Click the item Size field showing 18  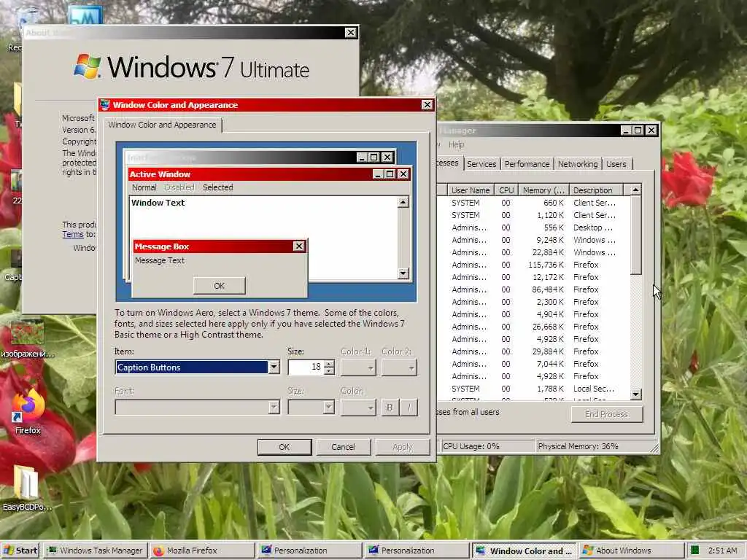coord(306,367)
